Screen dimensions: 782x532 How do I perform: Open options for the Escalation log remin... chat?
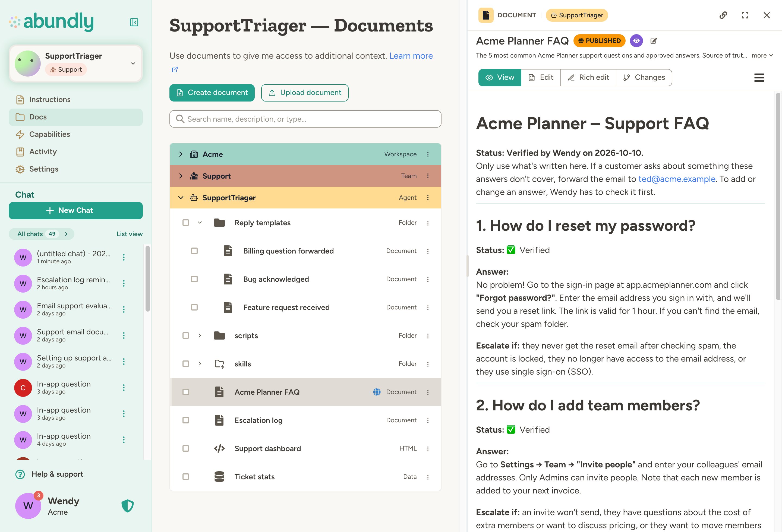[124, 283]
